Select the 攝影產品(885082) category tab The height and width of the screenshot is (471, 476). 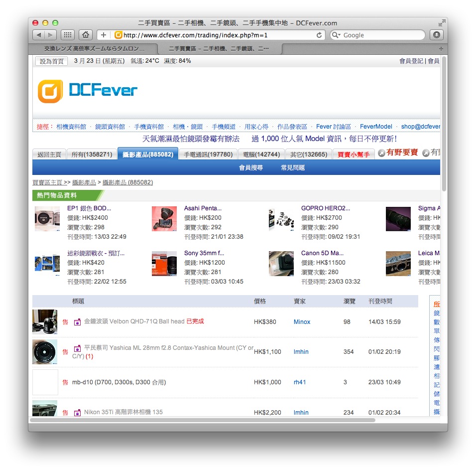coord(148,154)
